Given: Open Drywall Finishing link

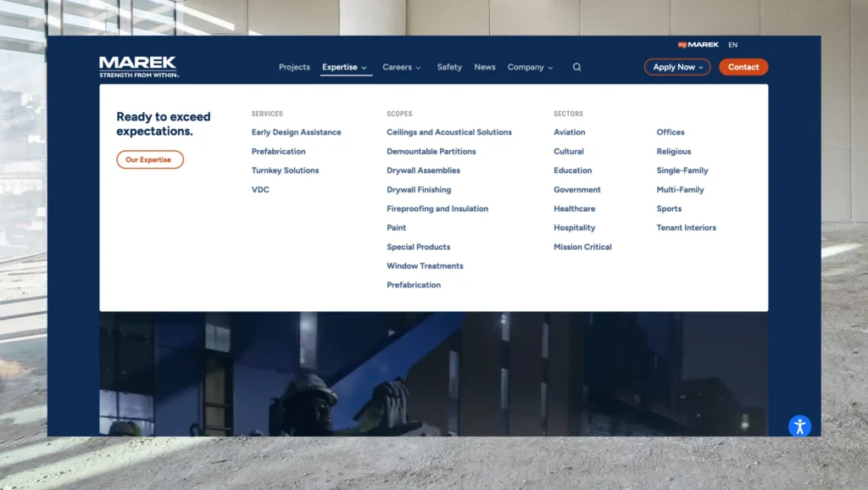Looking at the screenshot, I should 419,189.
